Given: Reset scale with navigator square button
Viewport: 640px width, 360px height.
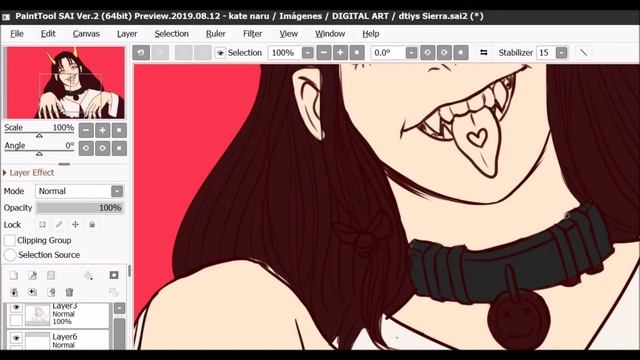Looking at the screenshot, I should coord(119,130).
